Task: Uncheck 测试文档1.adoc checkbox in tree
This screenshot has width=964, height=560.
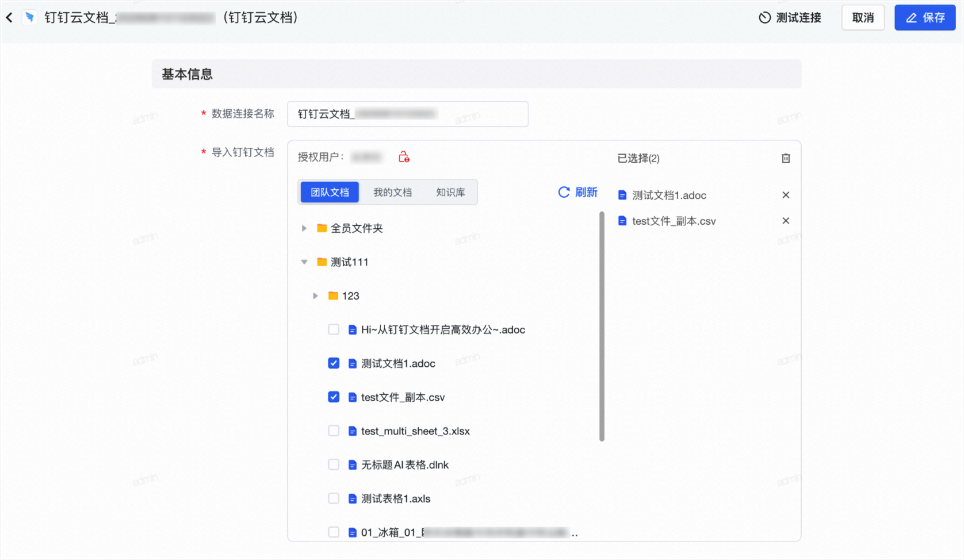Action: tap(334, 363)
